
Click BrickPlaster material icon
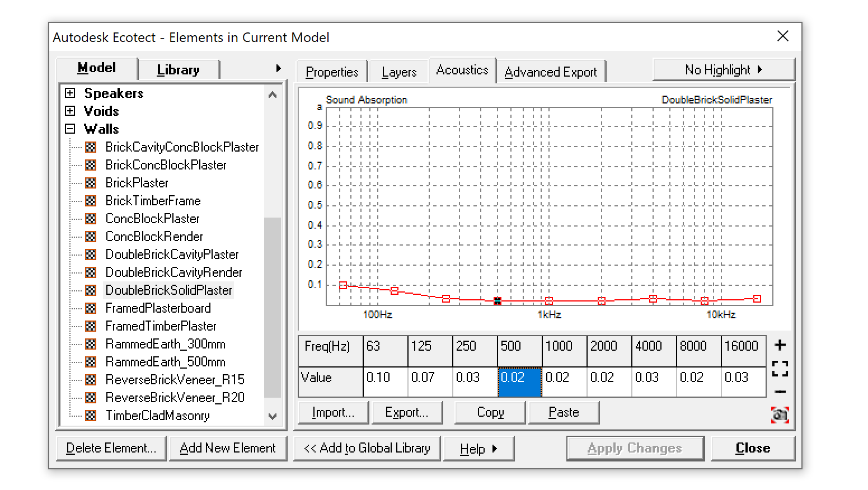click(91, 183)
